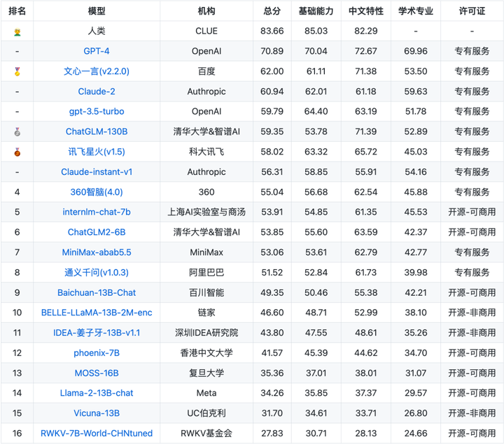Open the GPT-4 model link
Image resolution: width=504 pixels, height=444 pixels.
tap(97, 51)
